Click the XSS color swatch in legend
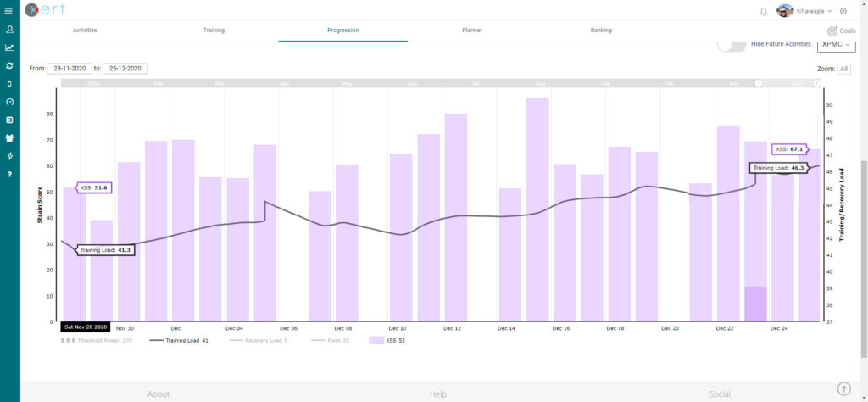868x402 pixels. pyautogui.click(x=376, y=340)
